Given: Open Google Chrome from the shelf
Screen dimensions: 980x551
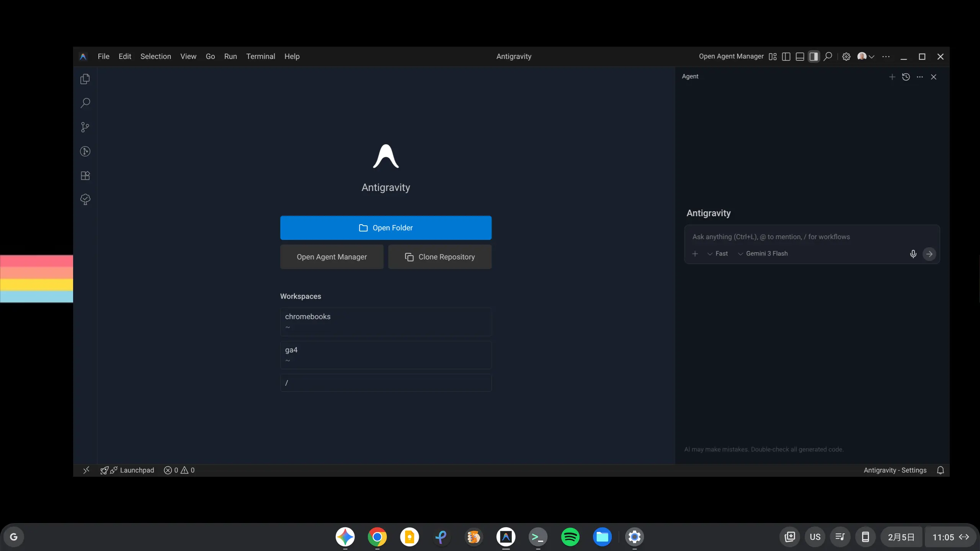Looking at the screenshot, I should [x=377, y=537].
